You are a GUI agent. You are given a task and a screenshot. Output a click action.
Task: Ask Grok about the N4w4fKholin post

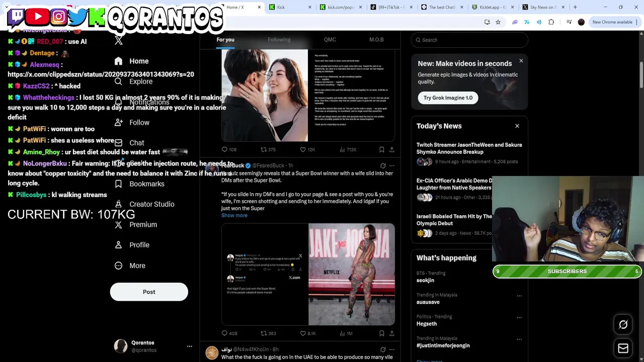[383, 349]
